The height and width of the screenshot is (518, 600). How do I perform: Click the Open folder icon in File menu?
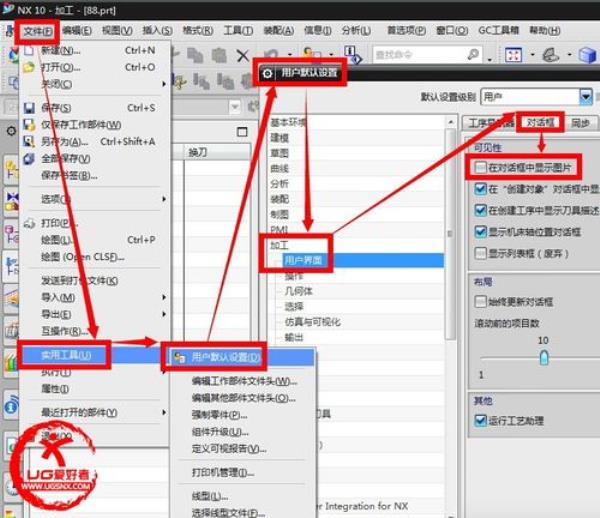click(29, 68)
